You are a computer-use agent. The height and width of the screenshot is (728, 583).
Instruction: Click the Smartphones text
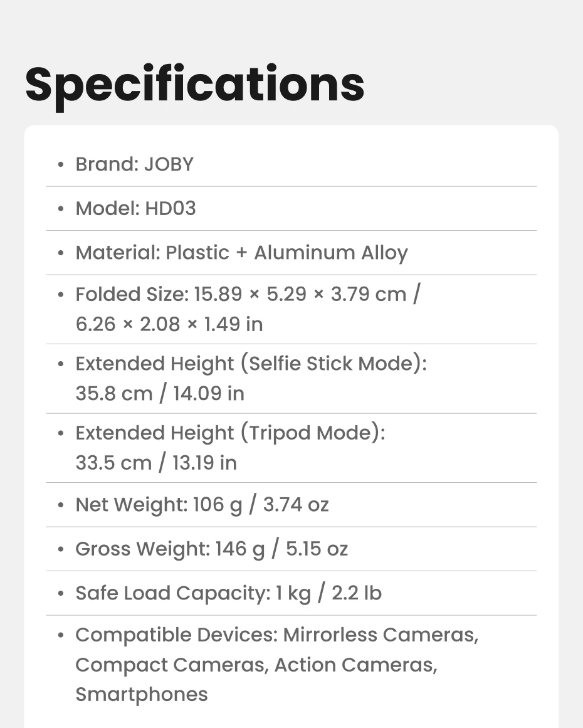142,695
